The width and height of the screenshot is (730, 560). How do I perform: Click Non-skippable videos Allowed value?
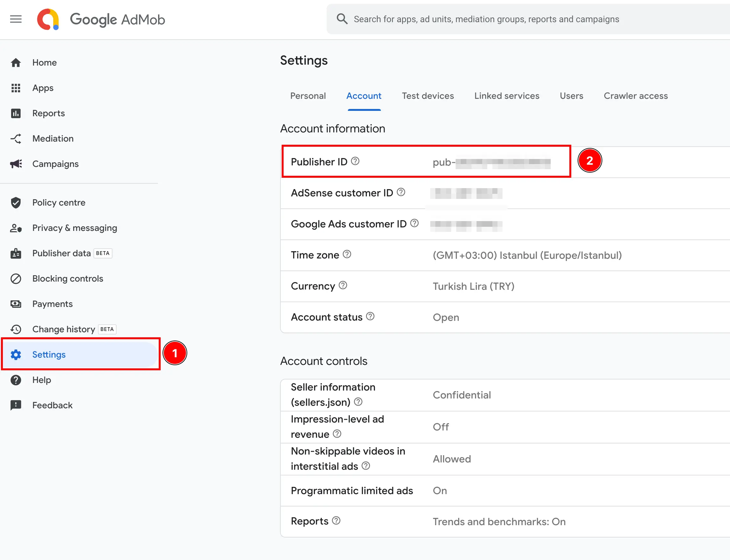452,459
